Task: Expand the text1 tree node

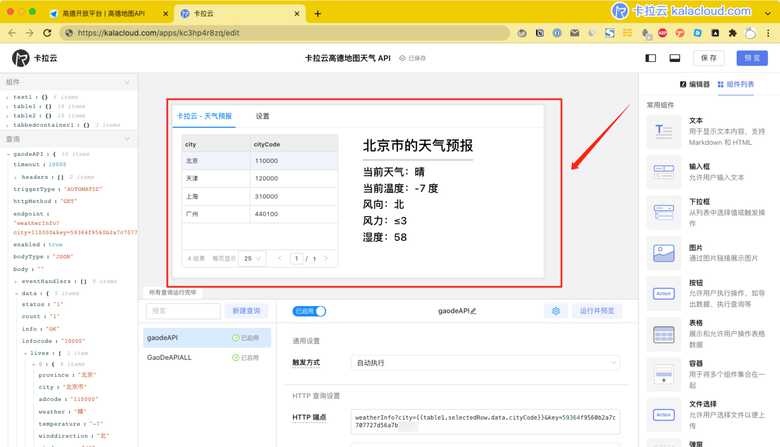Action: (7, 97)
